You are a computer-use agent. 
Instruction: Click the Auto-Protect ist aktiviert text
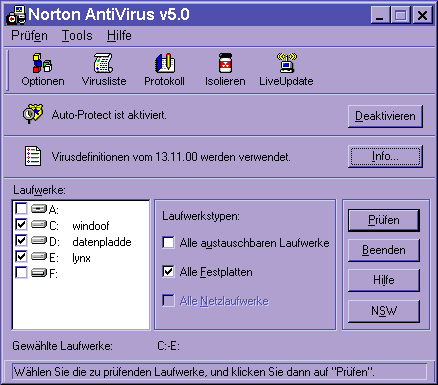click(109, 115)
